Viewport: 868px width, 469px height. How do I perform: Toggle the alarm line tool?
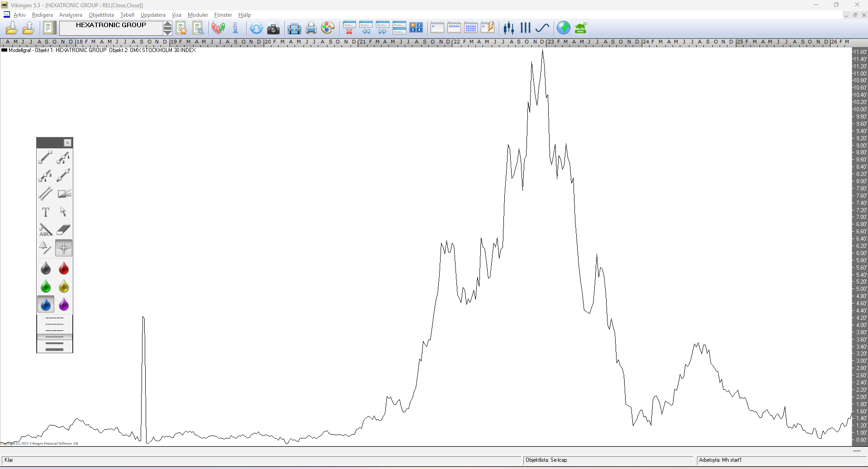45,248
